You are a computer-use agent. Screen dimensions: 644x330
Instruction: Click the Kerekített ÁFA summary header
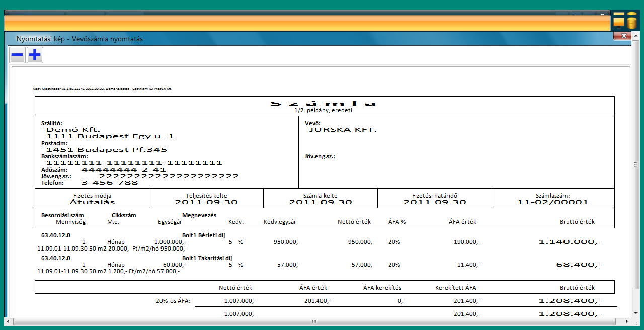455,288
